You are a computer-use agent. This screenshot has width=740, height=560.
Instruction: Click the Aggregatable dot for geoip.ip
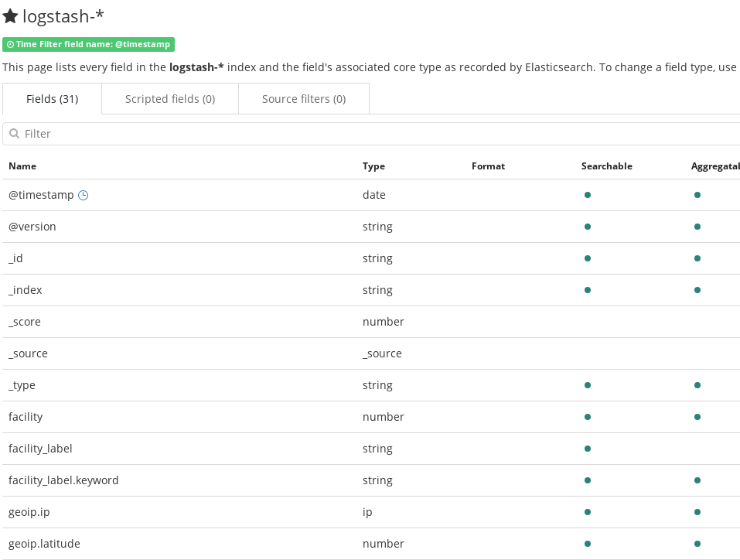tap(697, 512)
